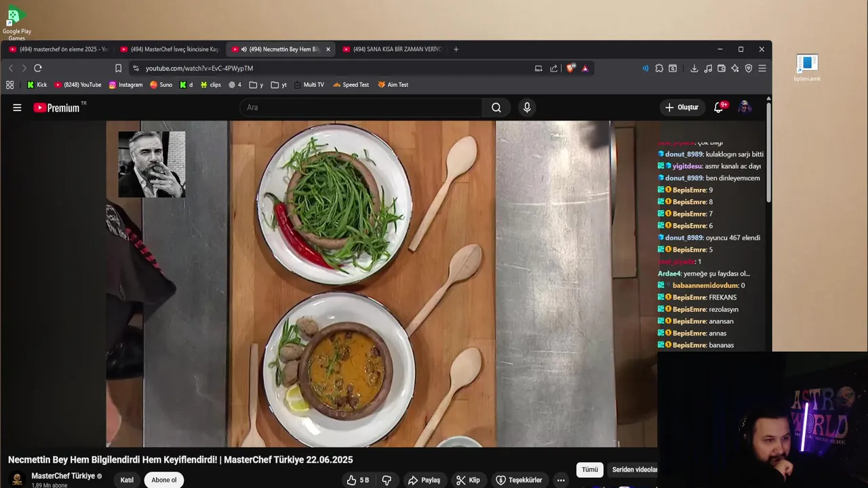Open the Brave Wallet icon
The height and width of the screenshot is (488, 868).
click(x=722, y=68)
